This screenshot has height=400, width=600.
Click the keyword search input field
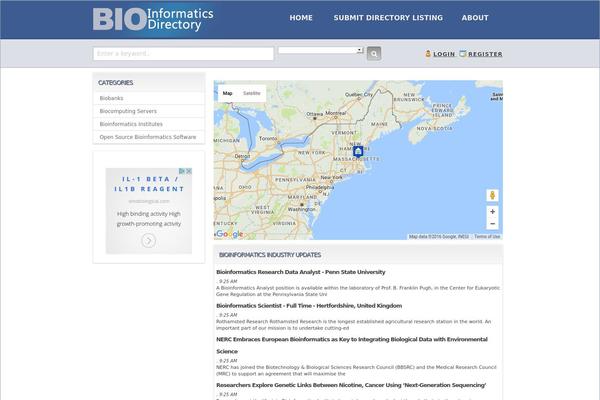pos(183,54)
